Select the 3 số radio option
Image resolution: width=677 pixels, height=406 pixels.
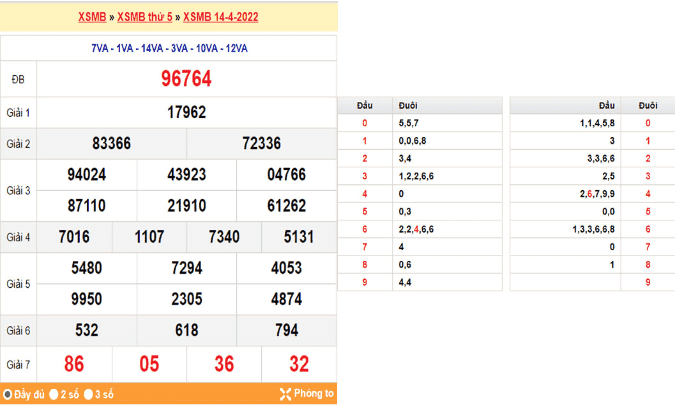point(89,394)
